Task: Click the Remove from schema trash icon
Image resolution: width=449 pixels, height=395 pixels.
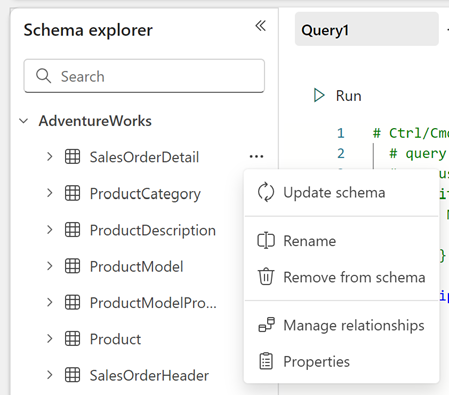Action: tap(266, 276)
